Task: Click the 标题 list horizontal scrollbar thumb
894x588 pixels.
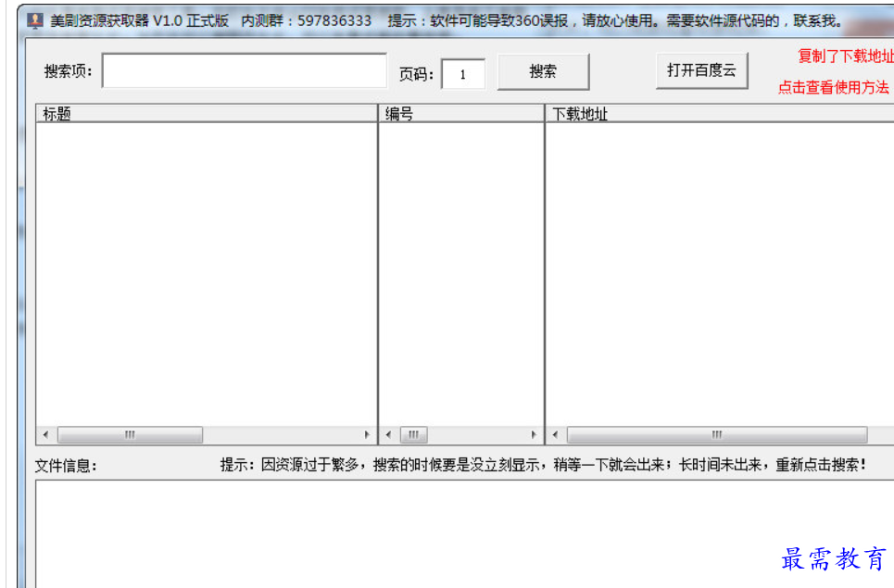Action: point(130,434)
